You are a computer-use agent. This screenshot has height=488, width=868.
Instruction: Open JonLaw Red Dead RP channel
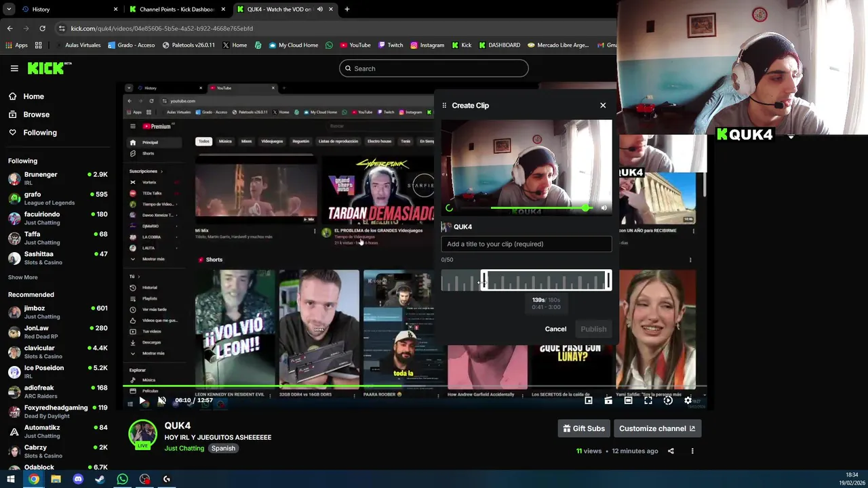click(x=58, y=331)
